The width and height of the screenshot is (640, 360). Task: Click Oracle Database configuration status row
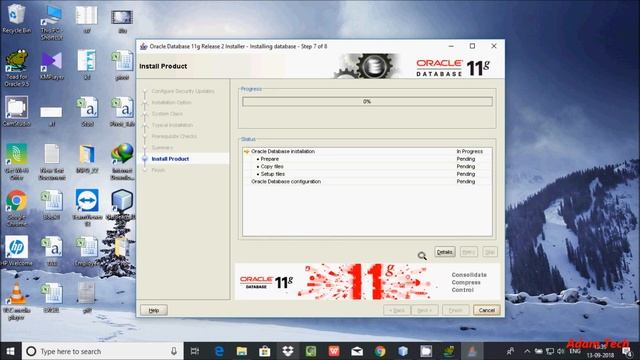tap(367, 182)
